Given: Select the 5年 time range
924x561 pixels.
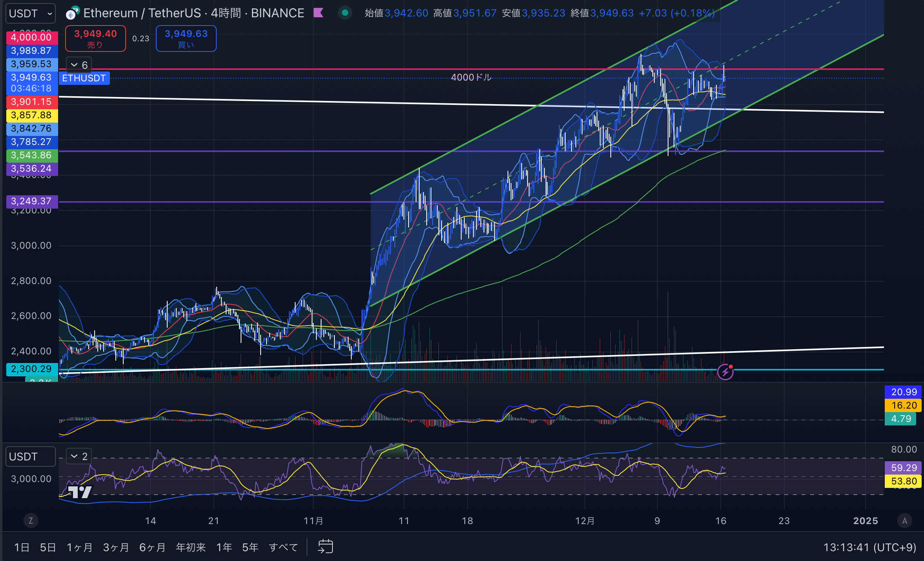Looking at the screenshot, I should 250,547.
